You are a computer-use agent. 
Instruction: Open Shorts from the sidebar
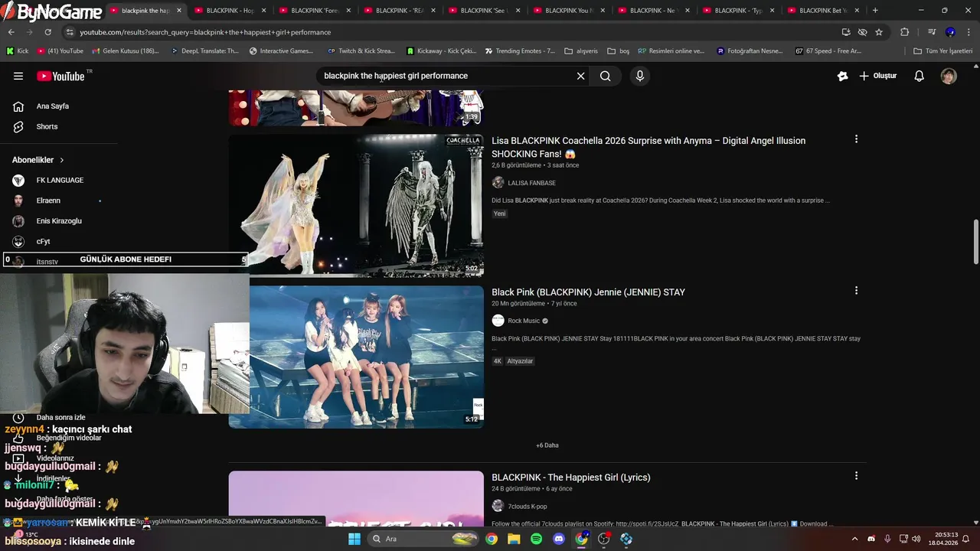tap(47, 126)
